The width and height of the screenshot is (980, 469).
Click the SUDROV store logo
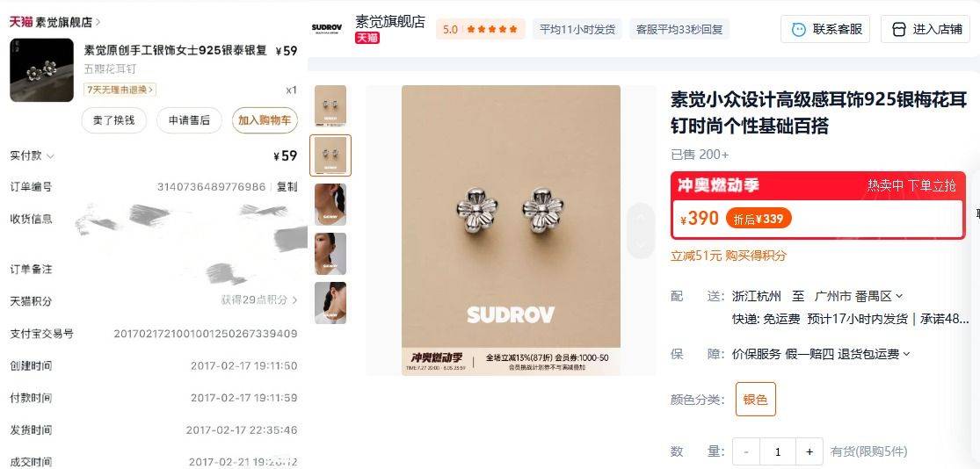(327, 28)
